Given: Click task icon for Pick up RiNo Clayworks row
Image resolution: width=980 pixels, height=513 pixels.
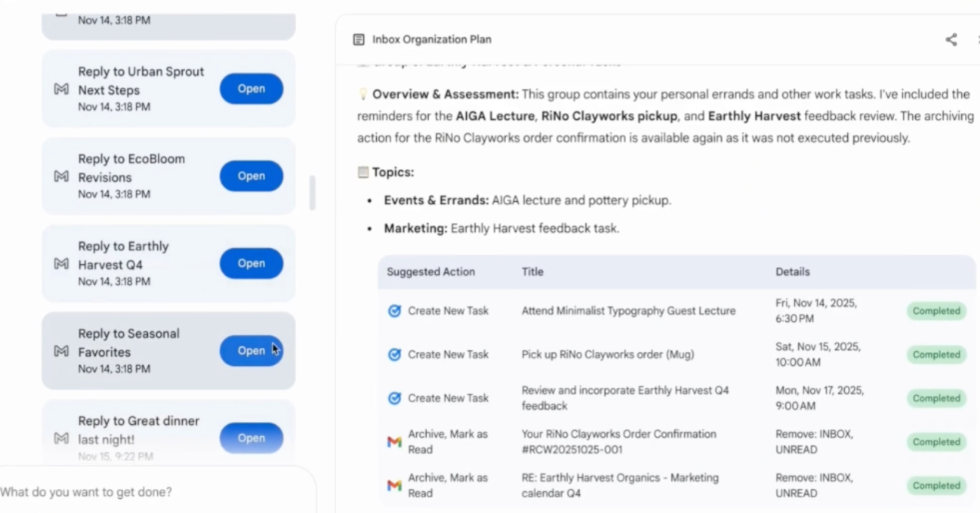Looking at the screenshot, I should click(394, 354).
